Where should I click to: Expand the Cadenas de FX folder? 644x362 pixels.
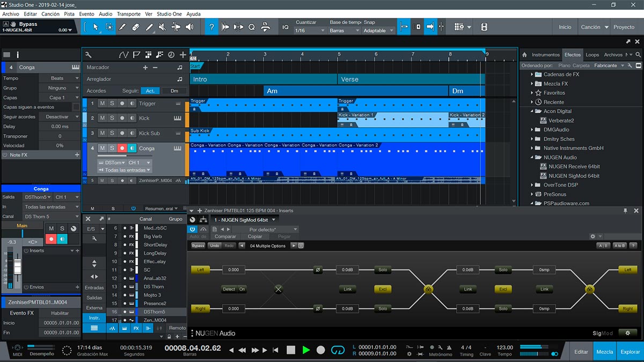pyautogui.click(x=532, y=75)
